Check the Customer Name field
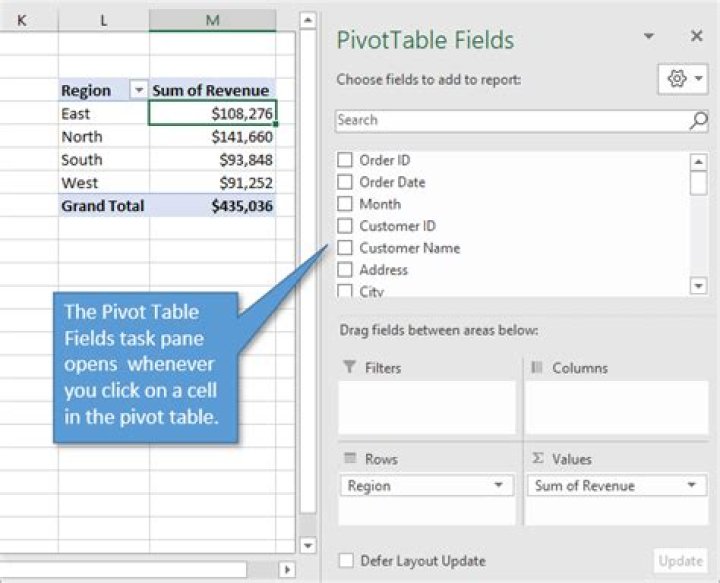Image resolution: width=720 pixels, height=583 pixels. (x=345, y=247)
